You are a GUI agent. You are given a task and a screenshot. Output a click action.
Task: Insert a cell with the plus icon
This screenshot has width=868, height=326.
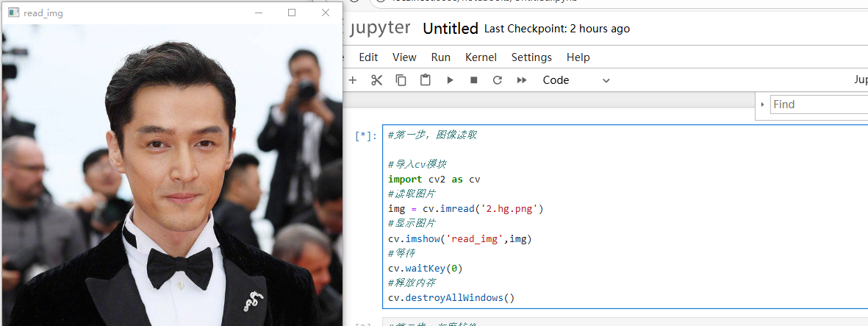(x=353, y=80)
